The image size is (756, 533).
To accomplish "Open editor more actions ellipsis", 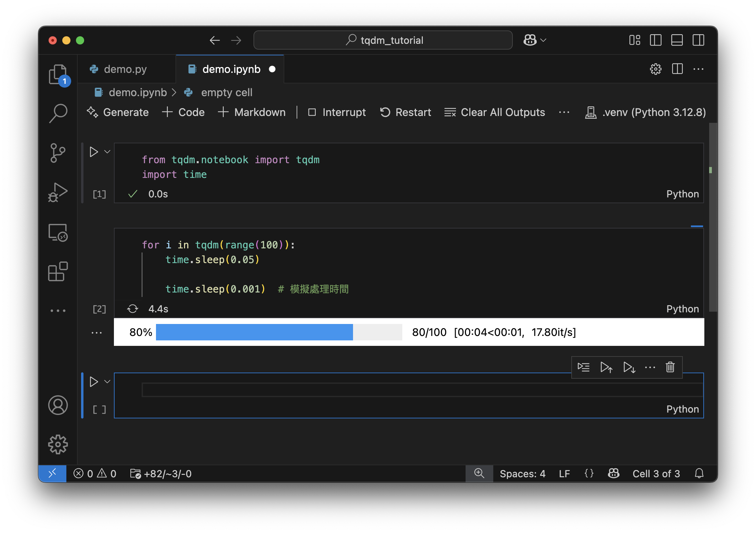I will point(698,69).
